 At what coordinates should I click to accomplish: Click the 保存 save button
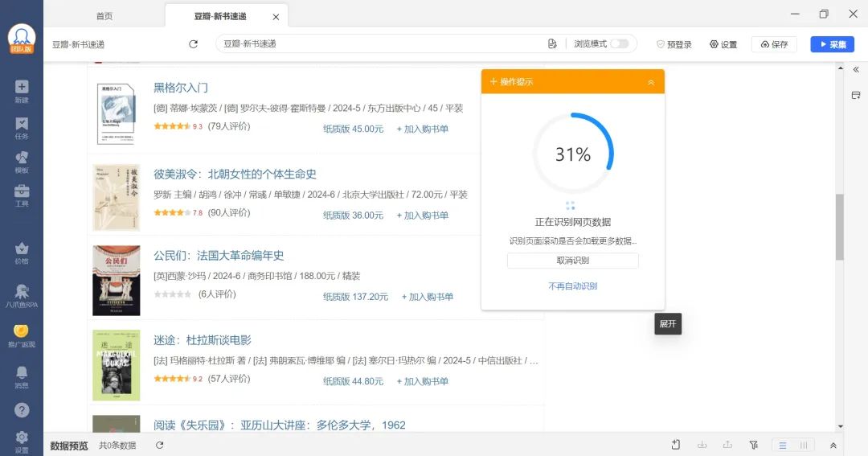tap(774, 44)
